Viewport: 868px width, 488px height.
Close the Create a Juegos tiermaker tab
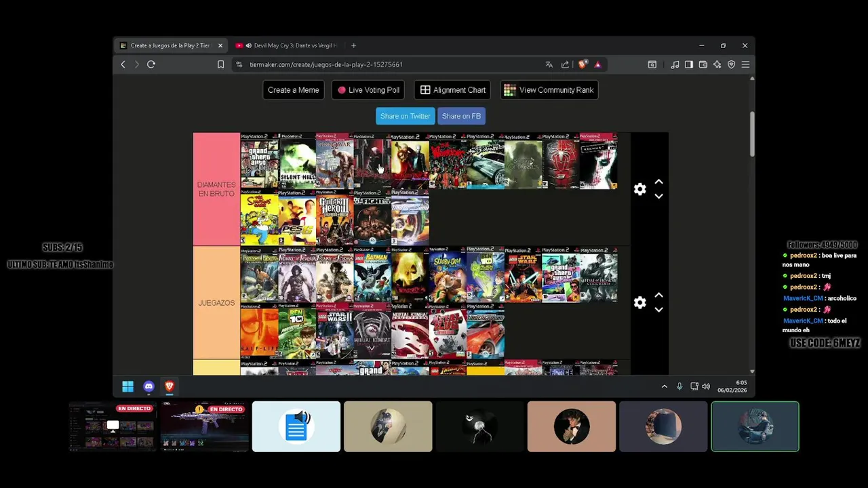click(x=220, y=45)
